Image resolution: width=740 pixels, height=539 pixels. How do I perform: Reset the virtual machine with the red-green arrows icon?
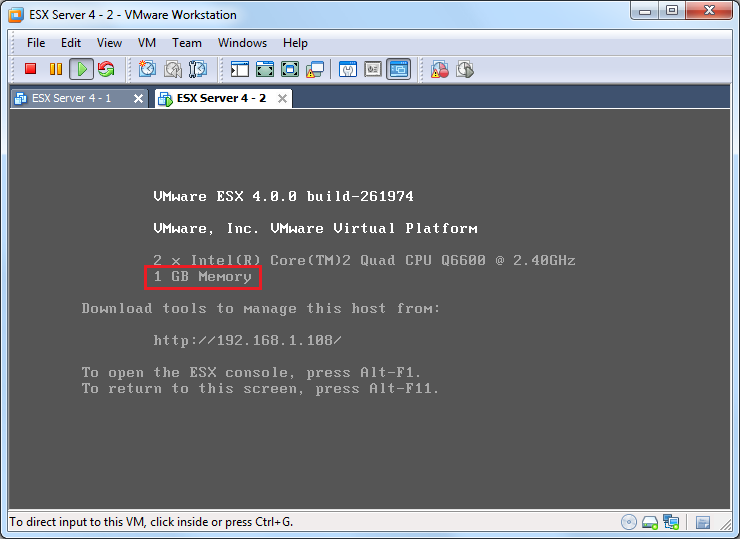[106, 69]
